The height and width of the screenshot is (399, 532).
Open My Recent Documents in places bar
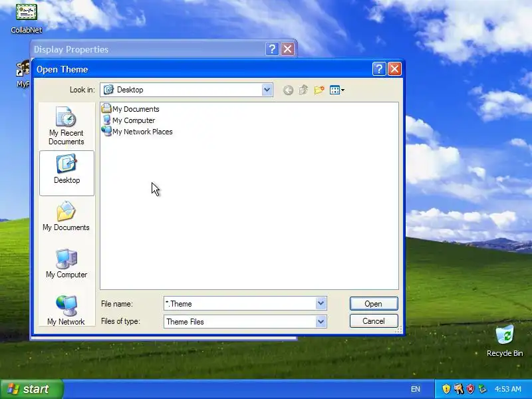tap(66, 126)
